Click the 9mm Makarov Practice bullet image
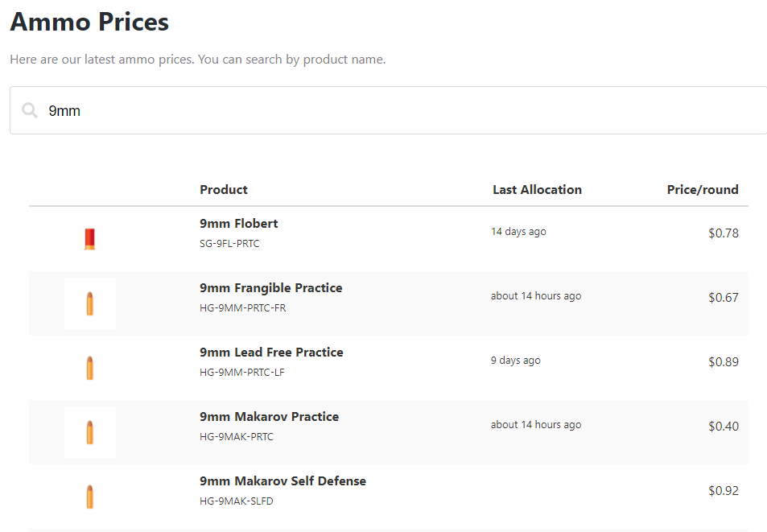 (x=90, y=432)
